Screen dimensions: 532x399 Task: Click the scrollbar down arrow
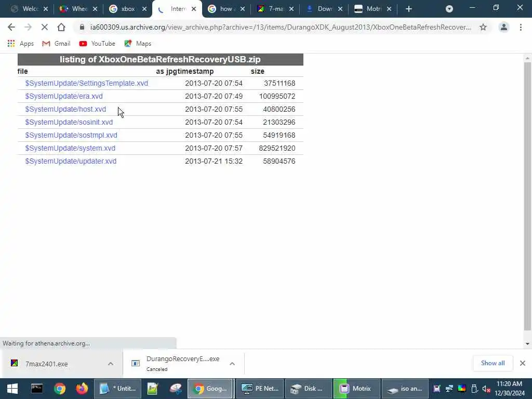pos(527,344)
